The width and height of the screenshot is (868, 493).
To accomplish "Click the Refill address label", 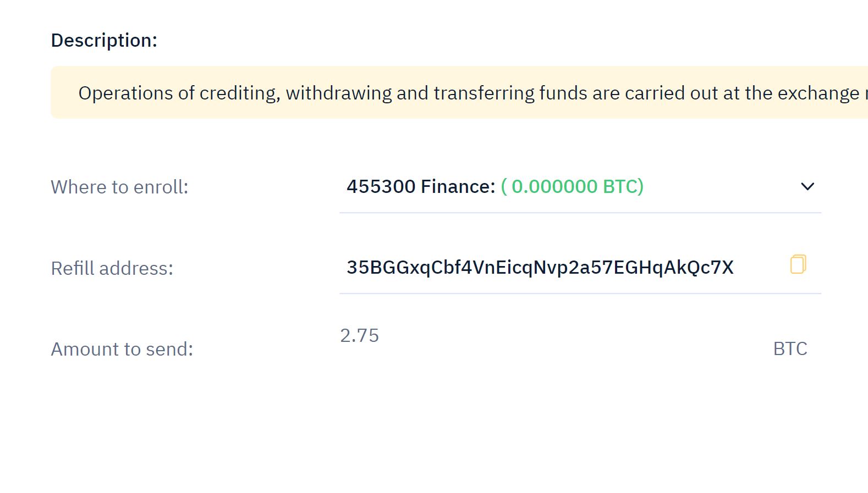I will coord(112,268).
